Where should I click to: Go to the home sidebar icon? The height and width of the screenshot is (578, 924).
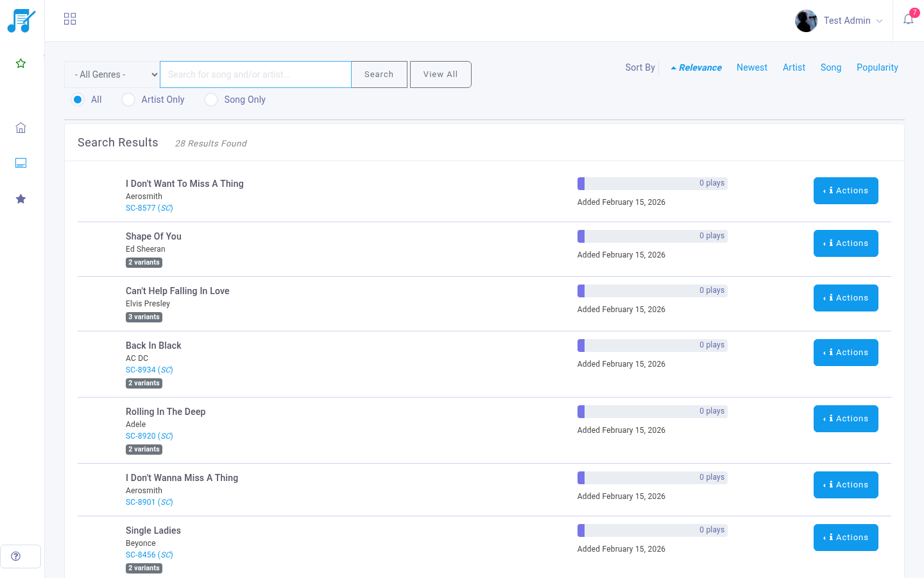[21, 128]
